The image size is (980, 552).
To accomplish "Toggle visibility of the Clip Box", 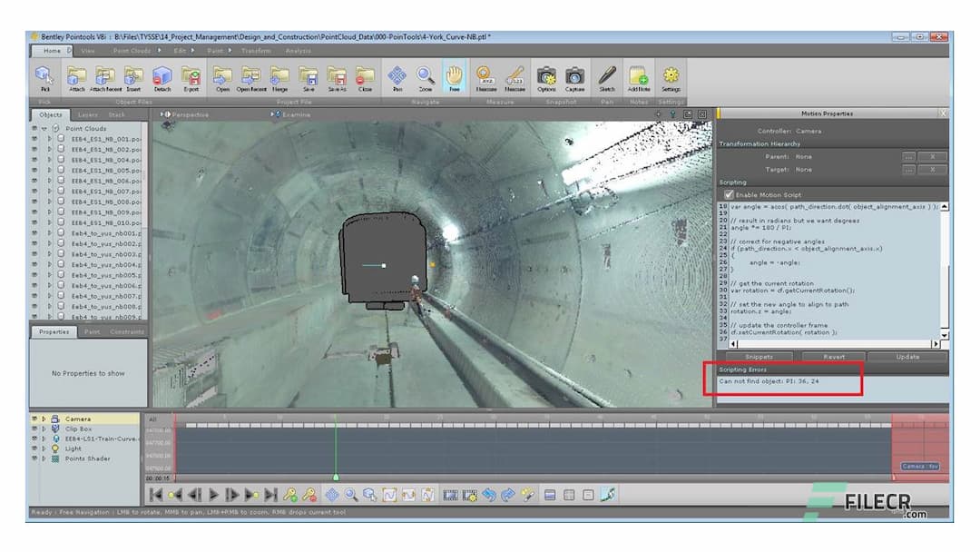I will click(34, 428).
